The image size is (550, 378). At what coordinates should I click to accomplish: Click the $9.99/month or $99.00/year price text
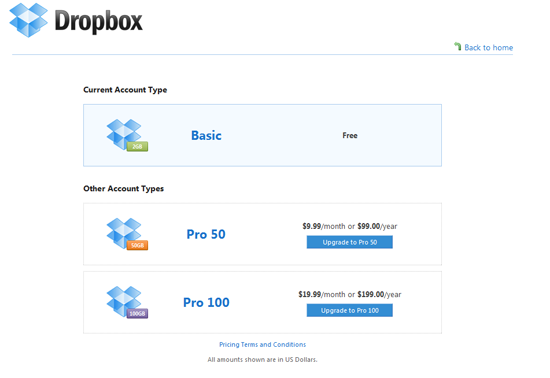[350, 227]
